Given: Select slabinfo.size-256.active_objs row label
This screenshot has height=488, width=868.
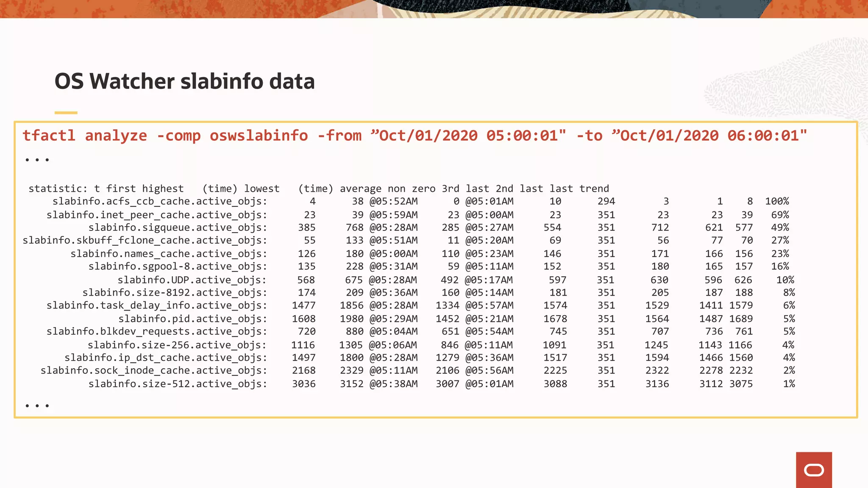Looking at the screenshot, I should coord(177,345).
